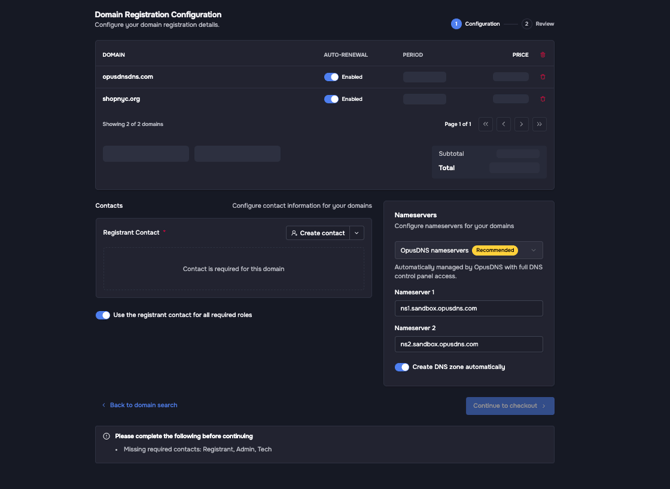Disable auto-renewal for shopnyc.org
670x489 pixels.
331,99
